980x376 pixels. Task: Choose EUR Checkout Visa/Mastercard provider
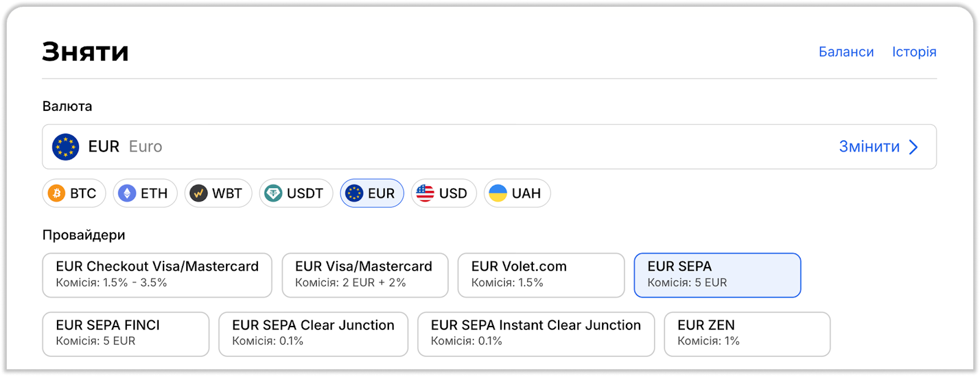[x=157, y=275]
